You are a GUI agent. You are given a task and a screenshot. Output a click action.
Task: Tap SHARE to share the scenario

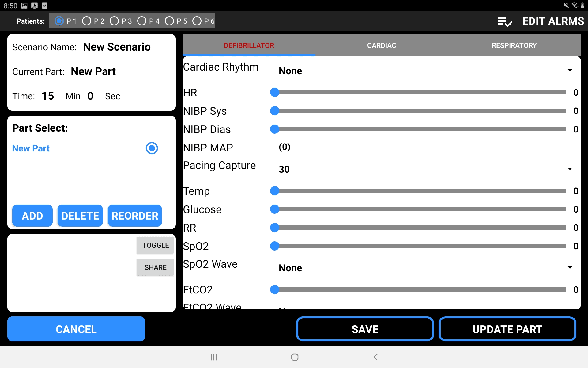click(x=155, y=267)
